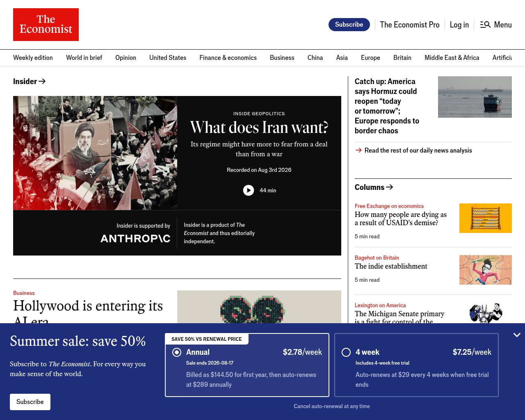The image size is (525, 420).
Task: Click the '$2.78/week' price
Action: pyautogui.click(x=302, y=352)
